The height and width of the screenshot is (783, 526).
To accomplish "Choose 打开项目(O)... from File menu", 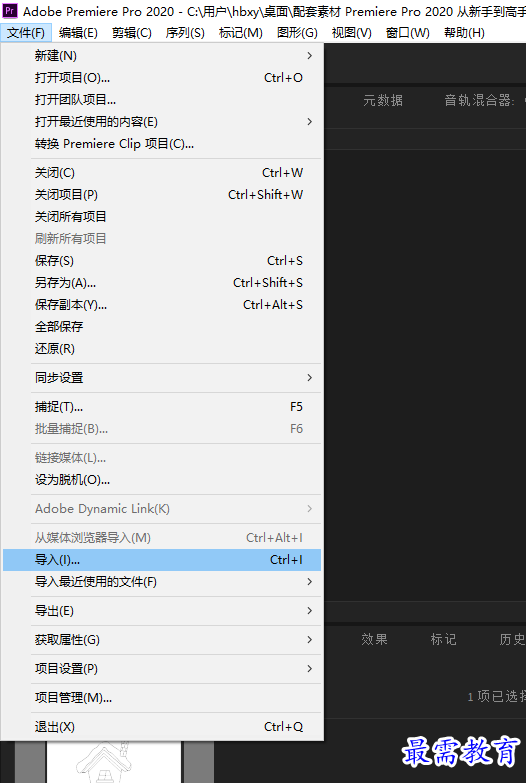I will point(162,77).
